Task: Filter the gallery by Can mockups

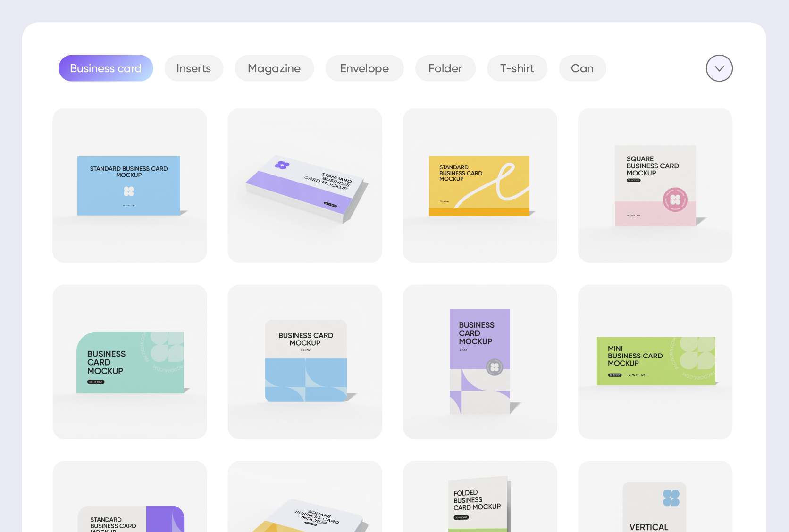Action: (582, 68)
